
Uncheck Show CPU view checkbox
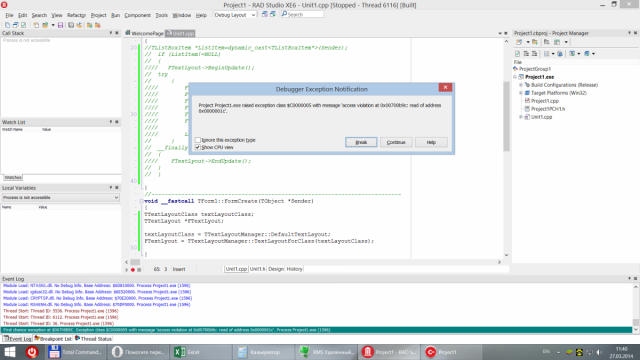coord(198,147)
